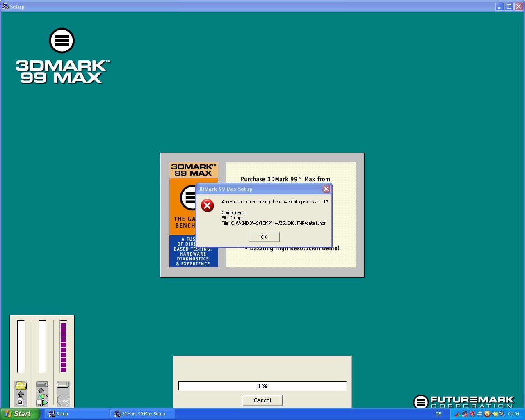The height and width of the screenshot is (420, 525).
Task: Open the red Security Center shield tray icon
Action: coord(472,414)
